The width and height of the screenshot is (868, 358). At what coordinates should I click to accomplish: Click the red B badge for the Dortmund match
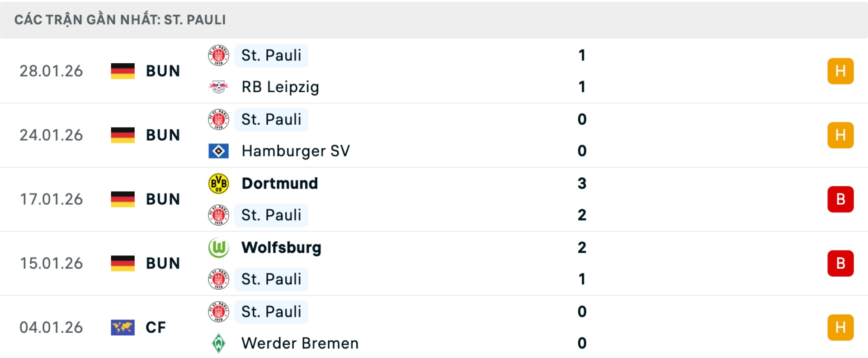click(841, 199)
